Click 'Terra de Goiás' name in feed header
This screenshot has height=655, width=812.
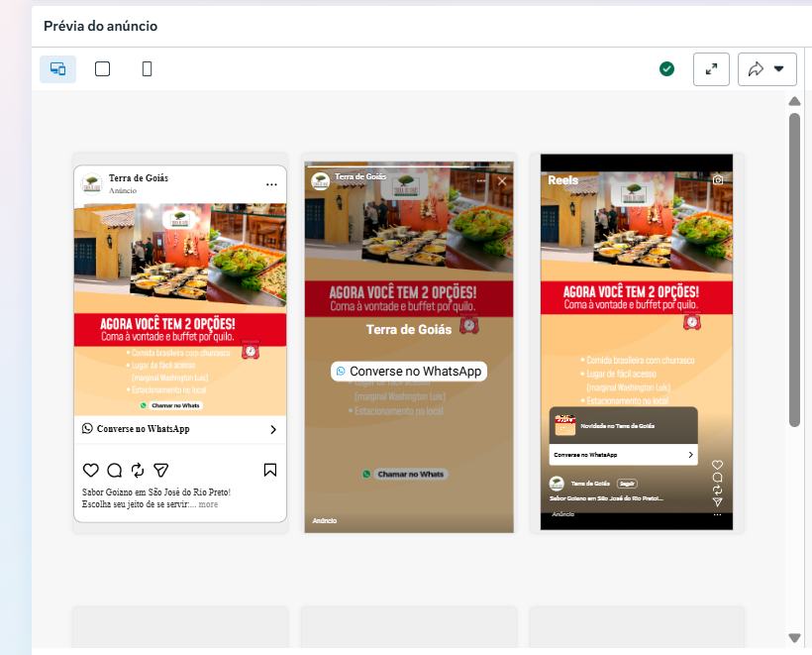pos(139,178)
